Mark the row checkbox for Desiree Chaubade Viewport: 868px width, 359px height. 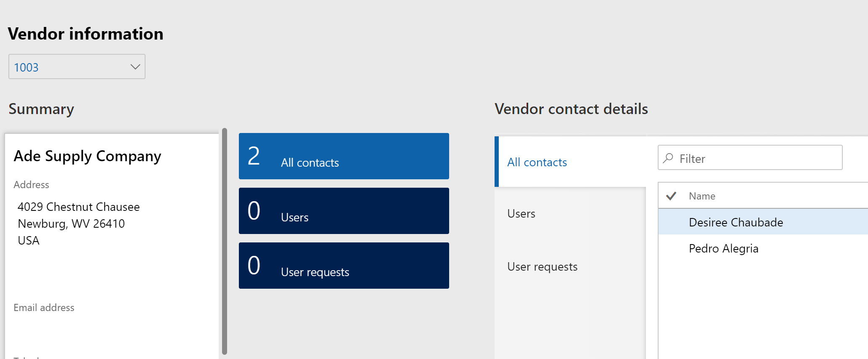[x=671, y=222]
